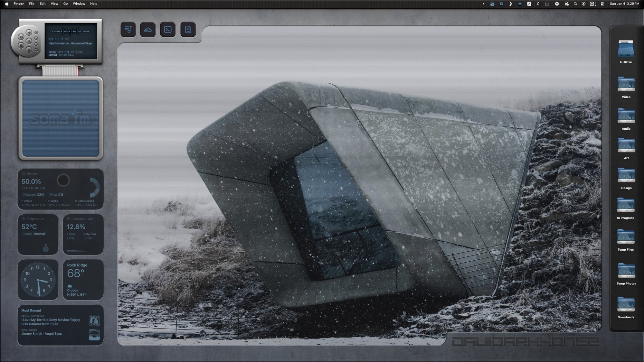Screen dimensions: 644x362
Task: Open the playlist icon in the top toolbar
Action: coord(128,29)
